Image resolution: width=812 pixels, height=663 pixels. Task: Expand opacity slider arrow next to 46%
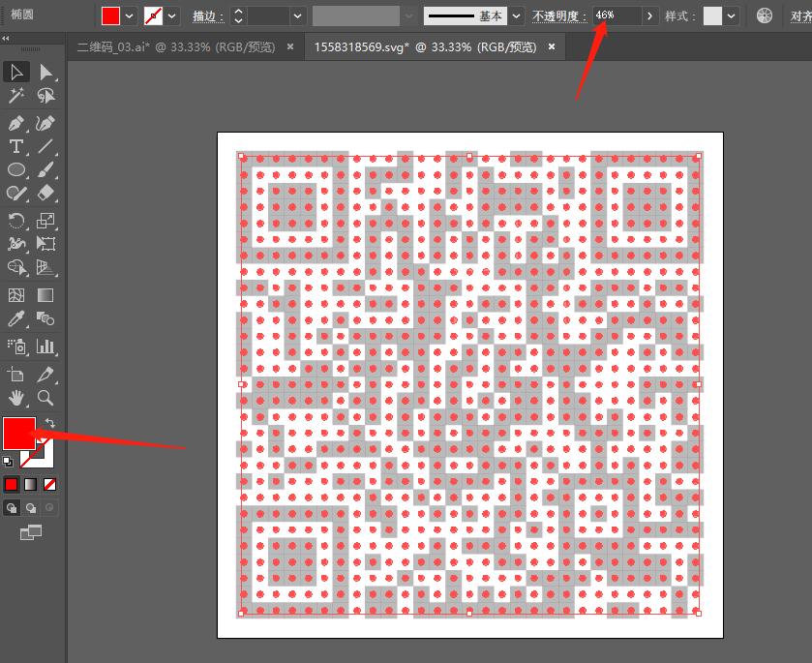click(649, 16)
